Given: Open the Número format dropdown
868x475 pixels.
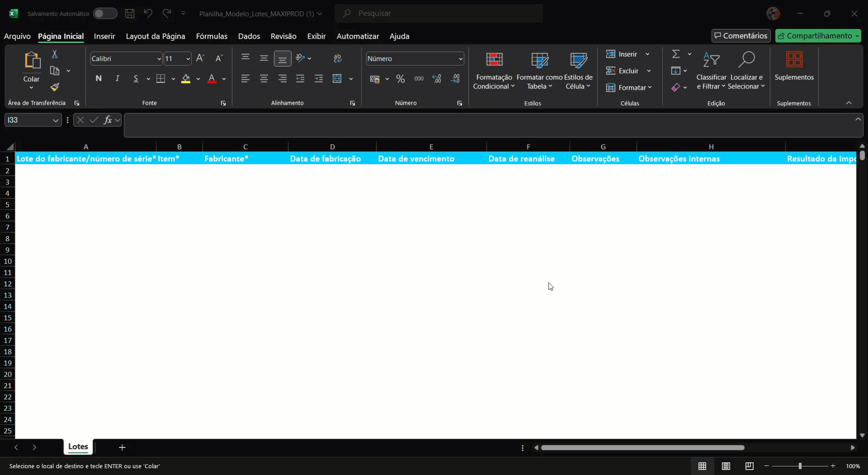Looking at the screenshot, I should (x=461, y=59).
